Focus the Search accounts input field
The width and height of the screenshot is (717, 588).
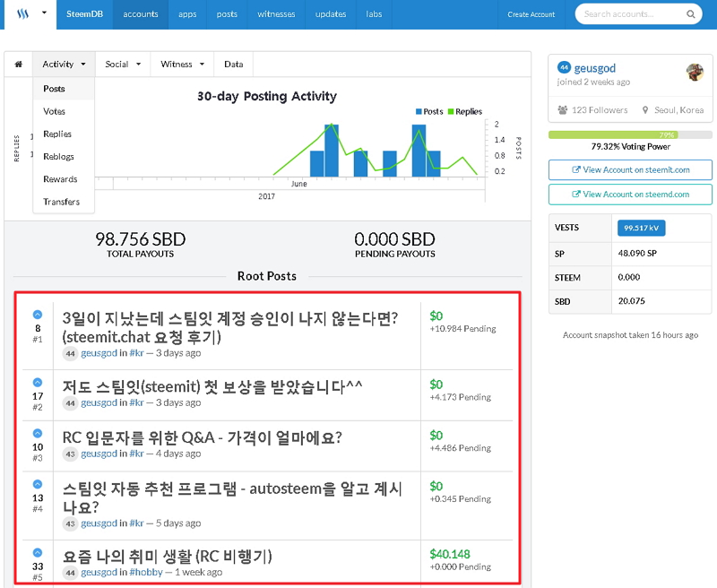click(x=635, y=14)
